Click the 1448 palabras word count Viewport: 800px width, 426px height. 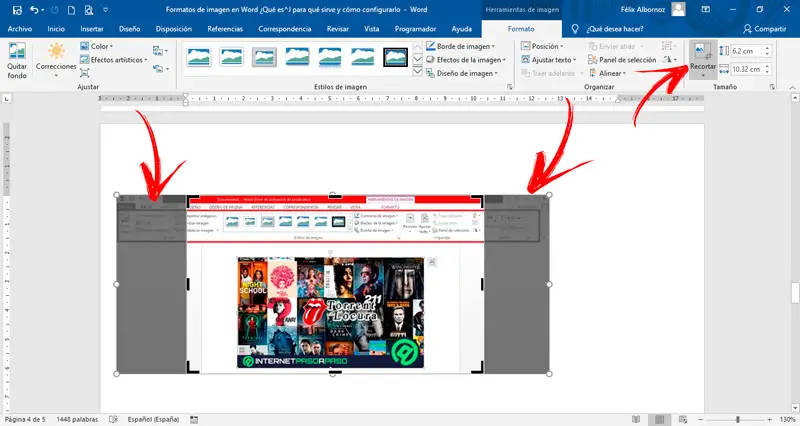pos(78,419)
